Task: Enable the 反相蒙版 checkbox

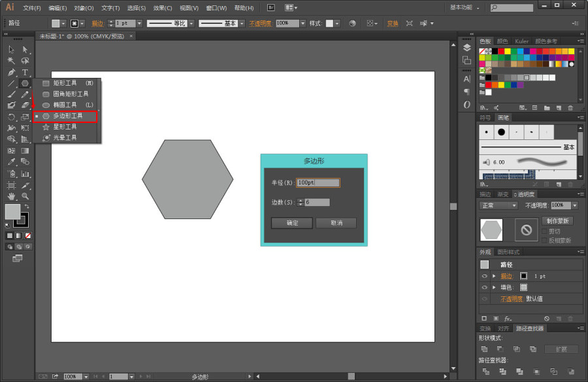Action: point(544,241)
